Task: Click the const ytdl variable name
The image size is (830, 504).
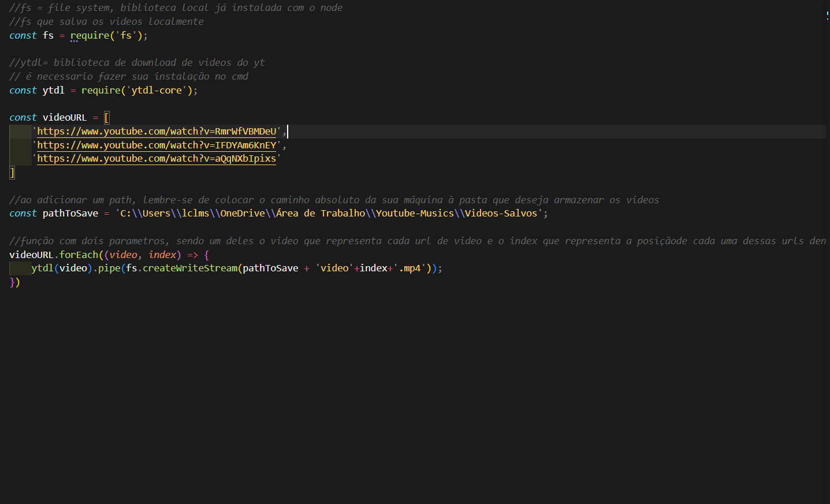Action: (x=53, y=91)
